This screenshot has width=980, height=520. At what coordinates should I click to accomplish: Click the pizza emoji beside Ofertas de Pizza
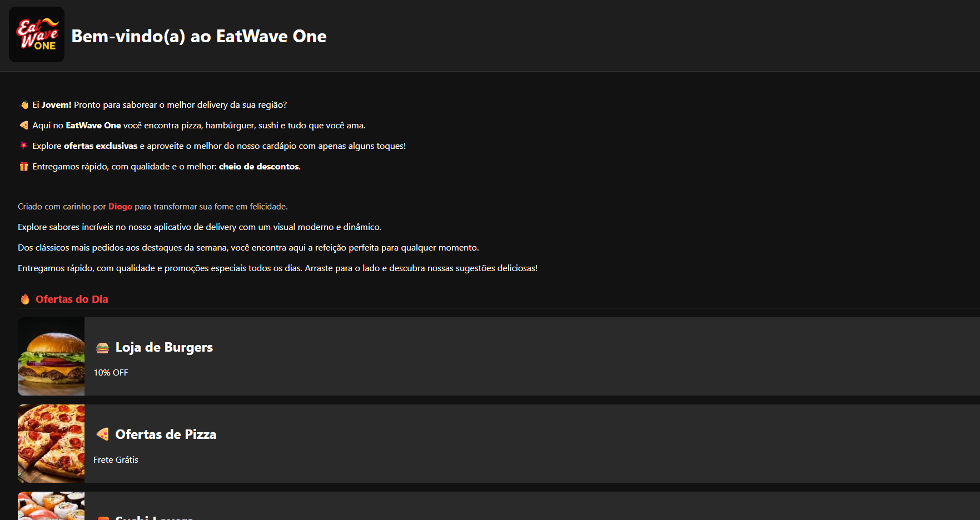[102, 434]
